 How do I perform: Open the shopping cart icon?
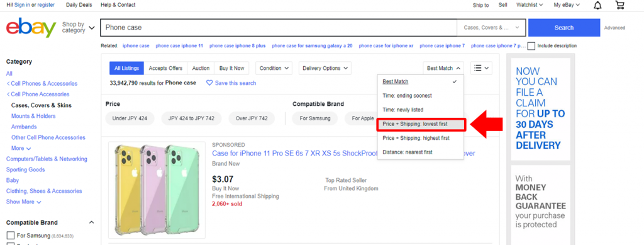point(619,5)
